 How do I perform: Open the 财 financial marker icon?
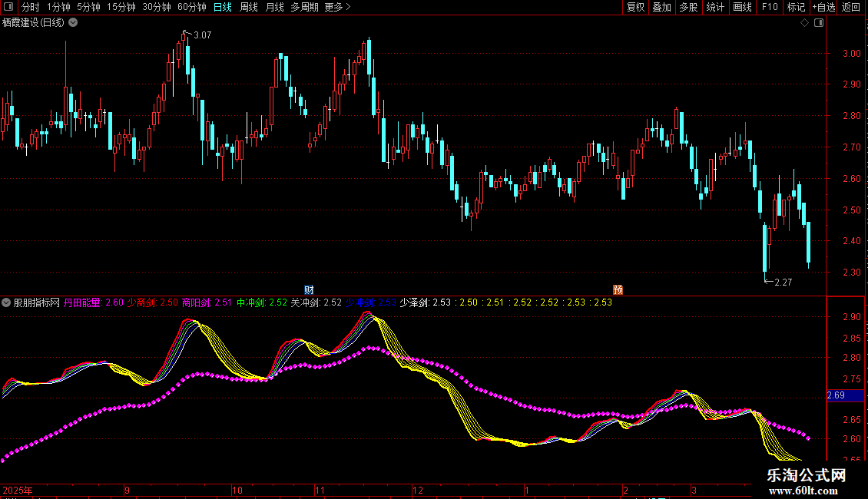point(309,289)
